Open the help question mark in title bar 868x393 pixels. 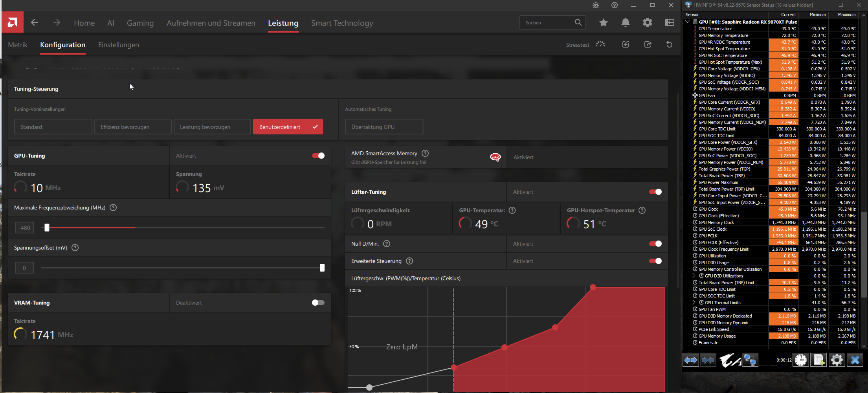[x=615, y=5]
